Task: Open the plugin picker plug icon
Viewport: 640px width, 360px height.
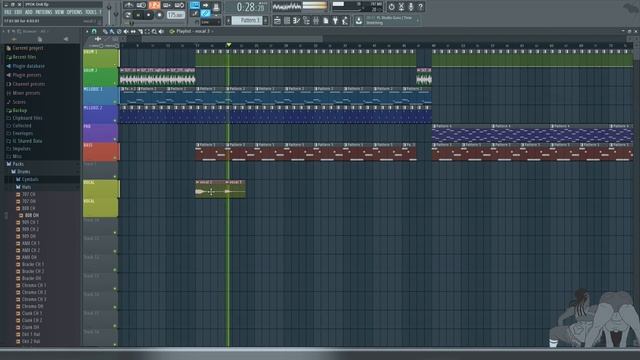Action: tap(336, 20)
